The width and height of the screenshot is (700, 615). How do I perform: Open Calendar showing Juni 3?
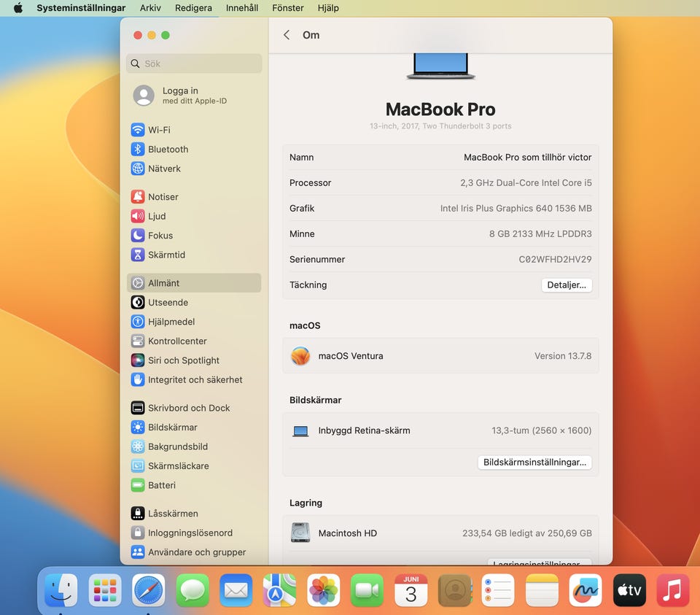coord(411,590)
